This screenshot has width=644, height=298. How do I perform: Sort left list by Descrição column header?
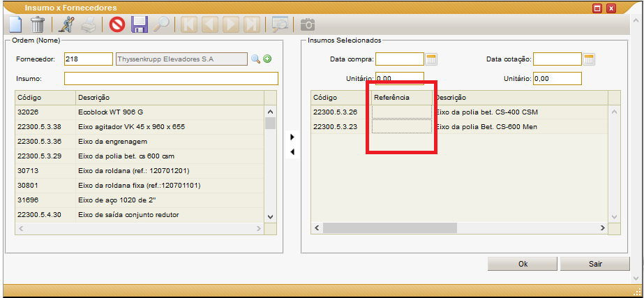pyautogui.click(x=170, y=98)
